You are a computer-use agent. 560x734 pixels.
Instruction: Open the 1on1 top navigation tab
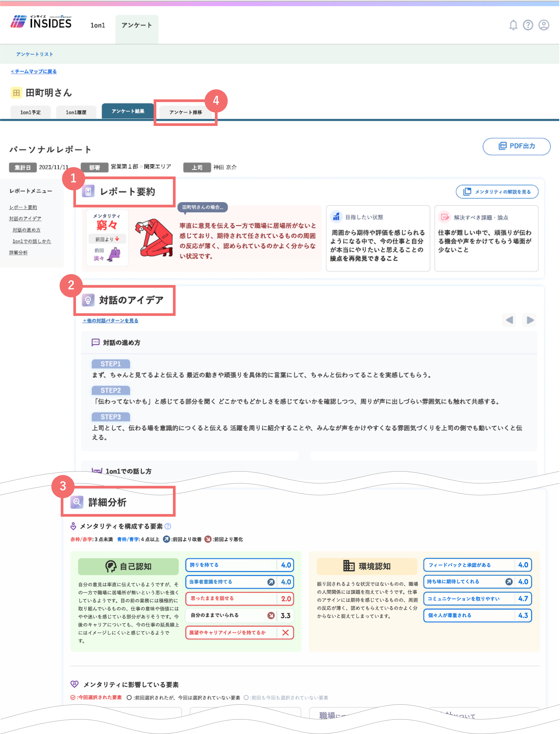[x=98, y=25]
